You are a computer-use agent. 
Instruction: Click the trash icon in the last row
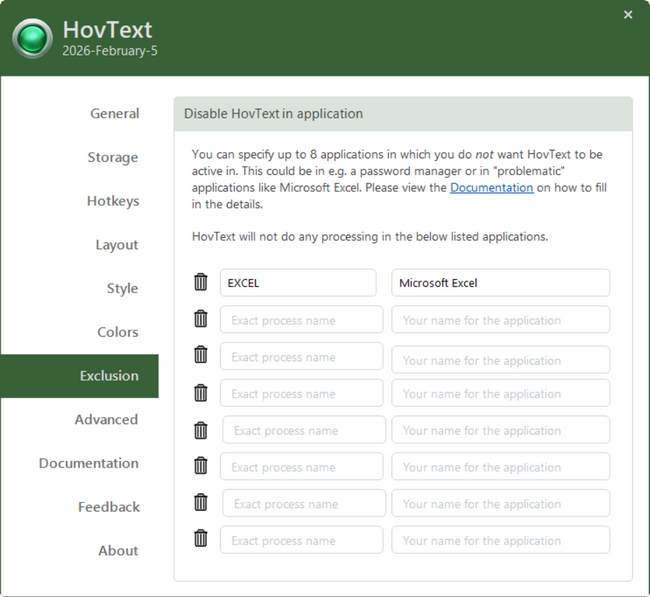coord(200,539)
